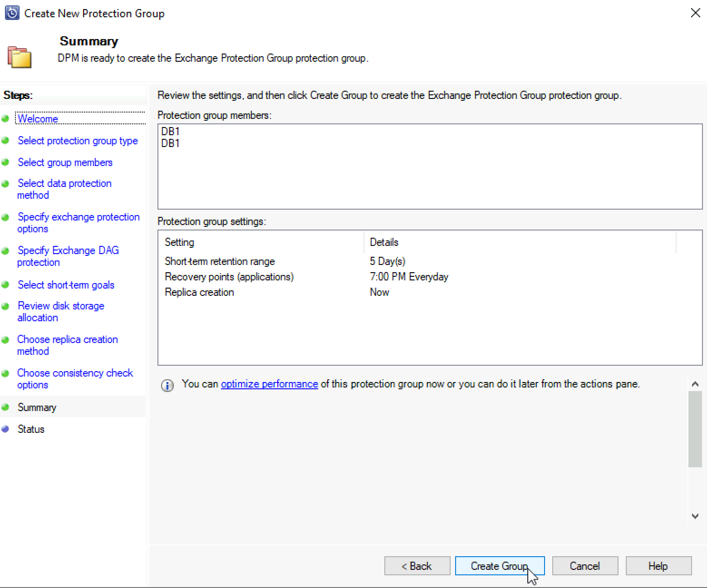Click the folder icon beside Summary heading

click(20, 57)
